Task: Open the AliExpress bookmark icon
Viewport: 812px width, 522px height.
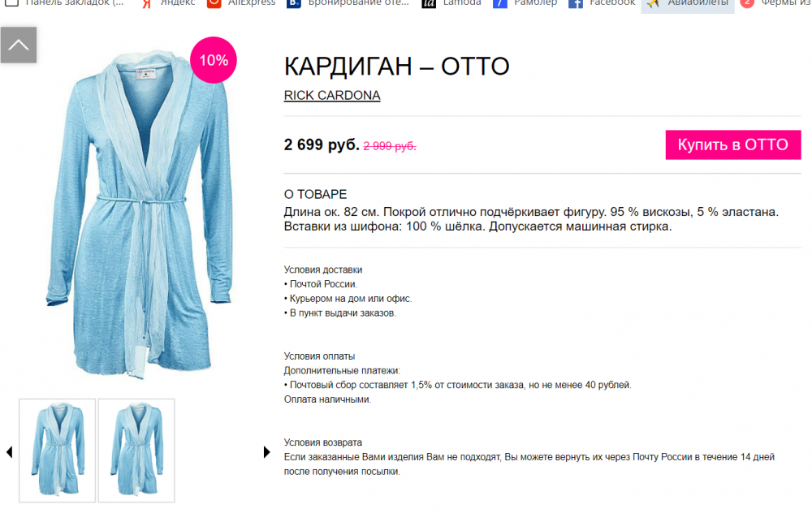Action: 214,3
